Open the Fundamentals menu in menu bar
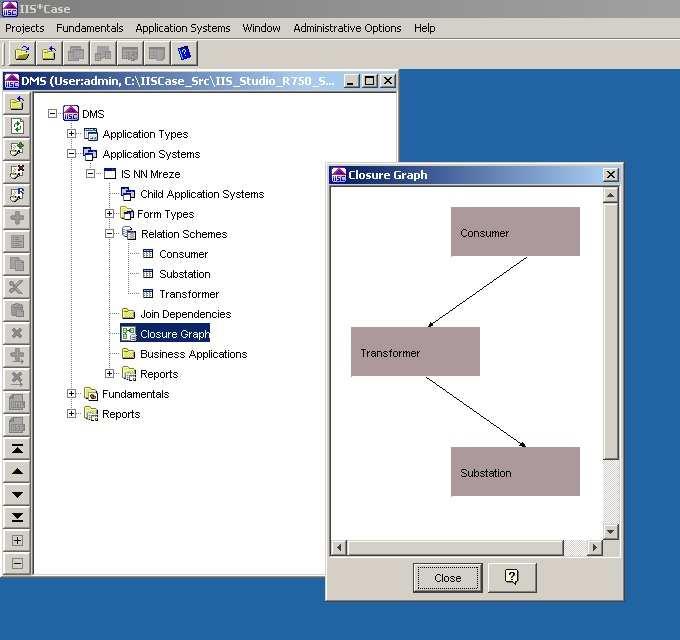 click(x=90, y=28)
